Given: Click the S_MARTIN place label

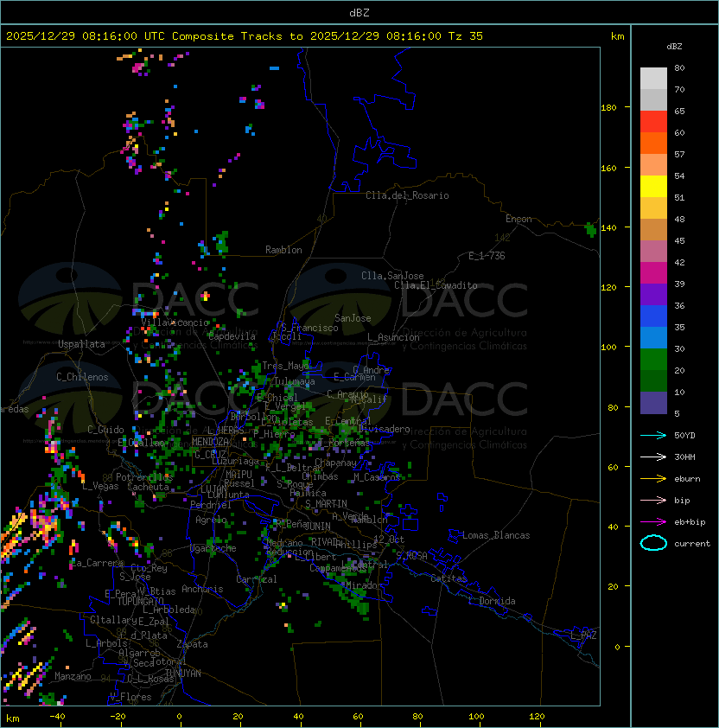Looking at the screenshot, I should pyautogui.click(x=326, y=504).
